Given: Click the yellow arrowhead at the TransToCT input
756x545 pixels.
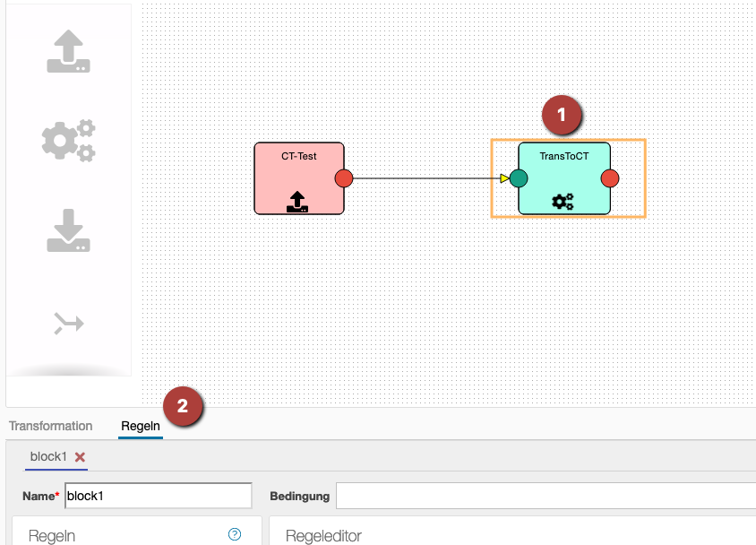Looking at the screenshot, I should tap(504, 178).
